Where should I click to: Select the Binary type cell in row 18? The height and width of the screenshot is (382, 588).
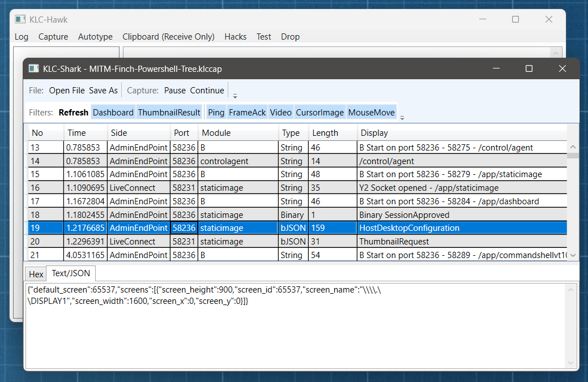pyautogui.click(x=293, y=214)
